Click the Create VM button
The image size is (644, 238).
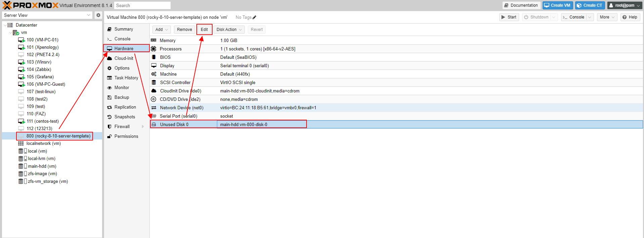[557, 5]
